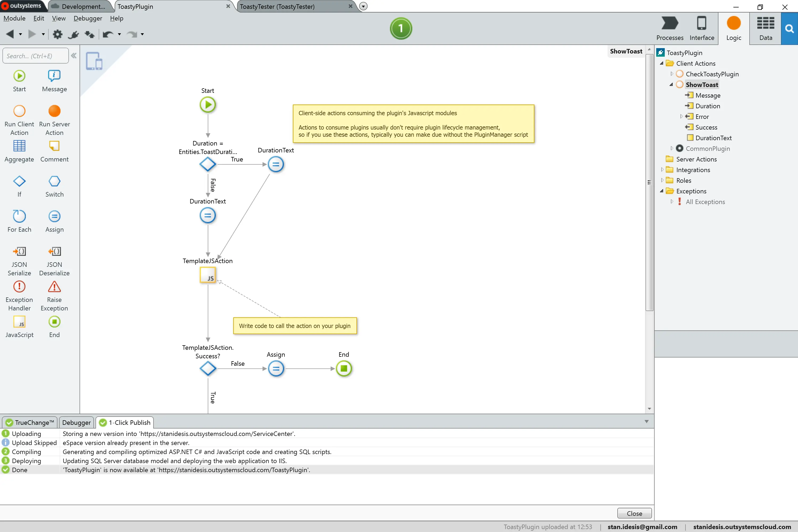Image resolution: width=798 pixels, height=532 pixels.
Task: Click the green 1-Click Publish button
Action: 401,28
